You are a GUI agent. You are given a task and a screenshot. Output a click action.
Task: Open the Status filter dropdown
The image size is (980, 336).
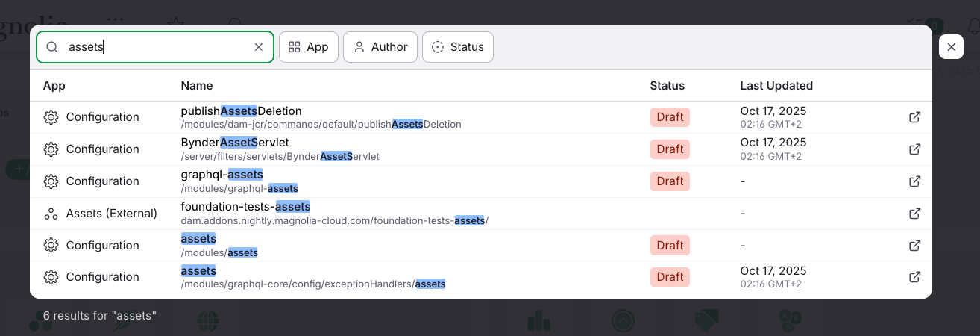point(458,47)
